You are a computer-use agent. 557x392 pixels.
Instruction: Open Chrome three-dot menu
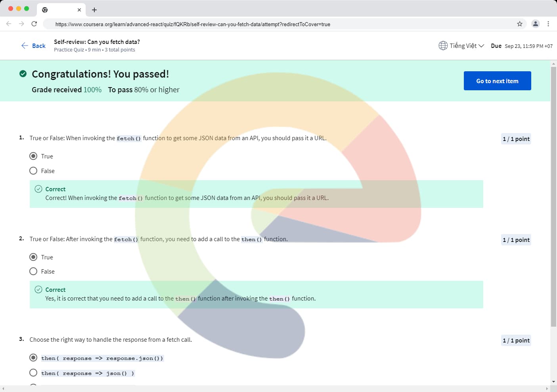tap(548, 24)
